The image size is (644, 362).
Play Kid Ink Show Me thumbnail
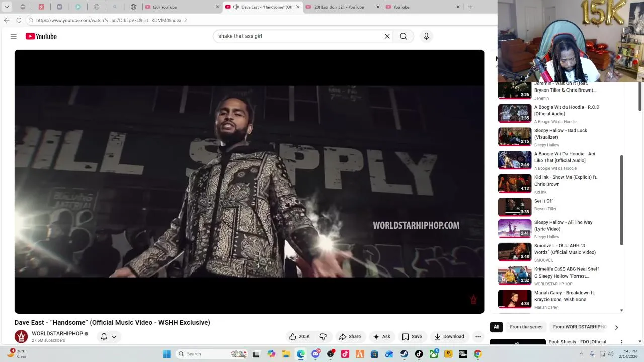515,184
